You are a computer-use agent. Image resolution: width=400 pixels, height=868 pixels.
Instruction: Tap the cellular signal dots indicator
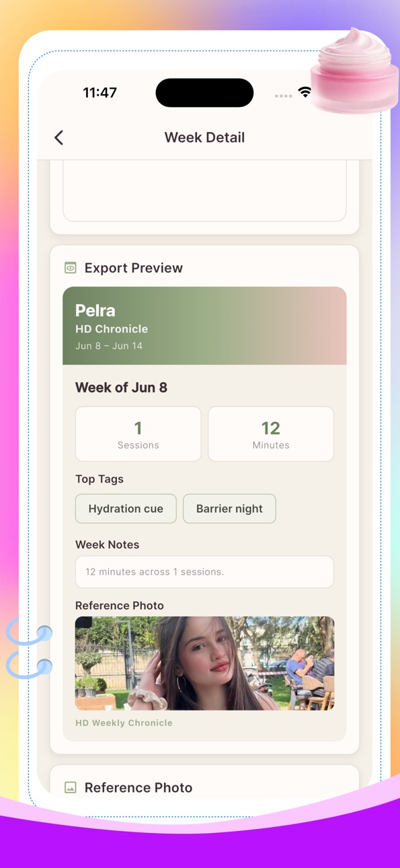pyautogui.click(x=283, y=96)
